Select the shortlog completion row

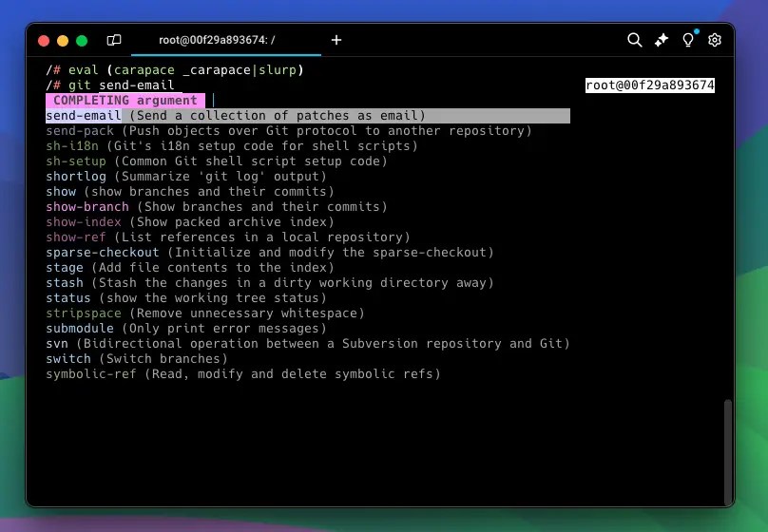(x=186, y=176)
